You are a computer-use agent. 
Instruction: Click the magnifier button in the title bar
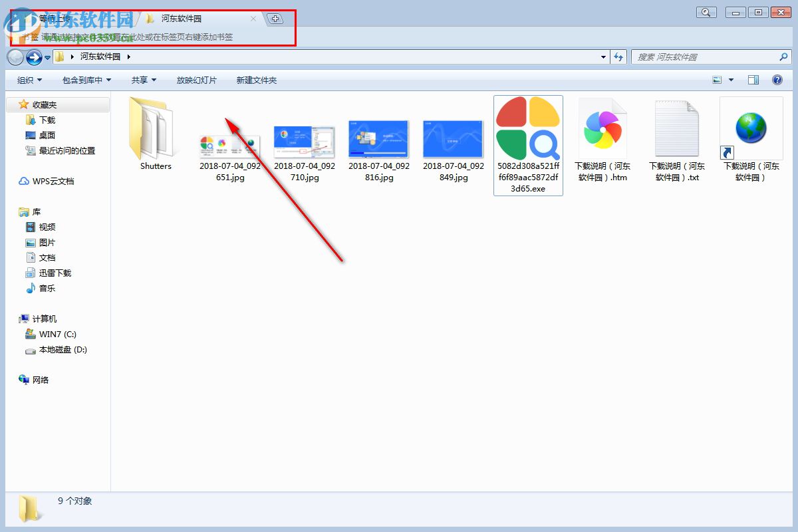(x=706, y=12)
